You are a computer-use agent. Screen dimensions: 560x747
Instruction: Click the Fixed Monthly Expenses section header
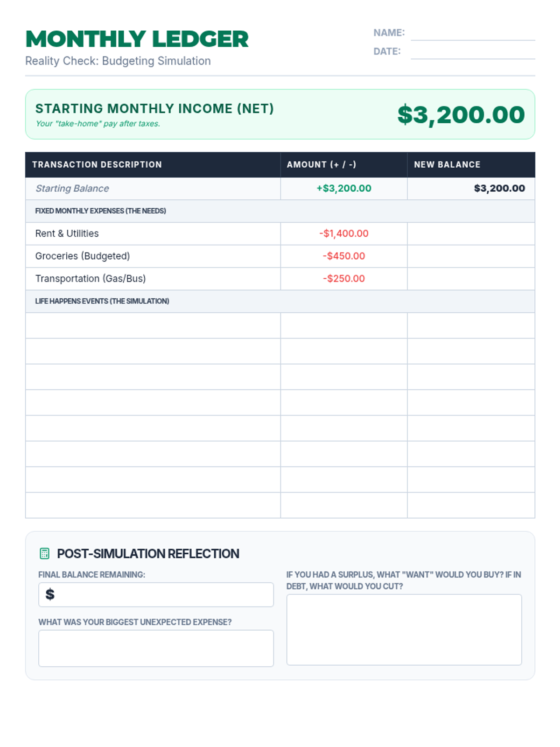[100, 211]
